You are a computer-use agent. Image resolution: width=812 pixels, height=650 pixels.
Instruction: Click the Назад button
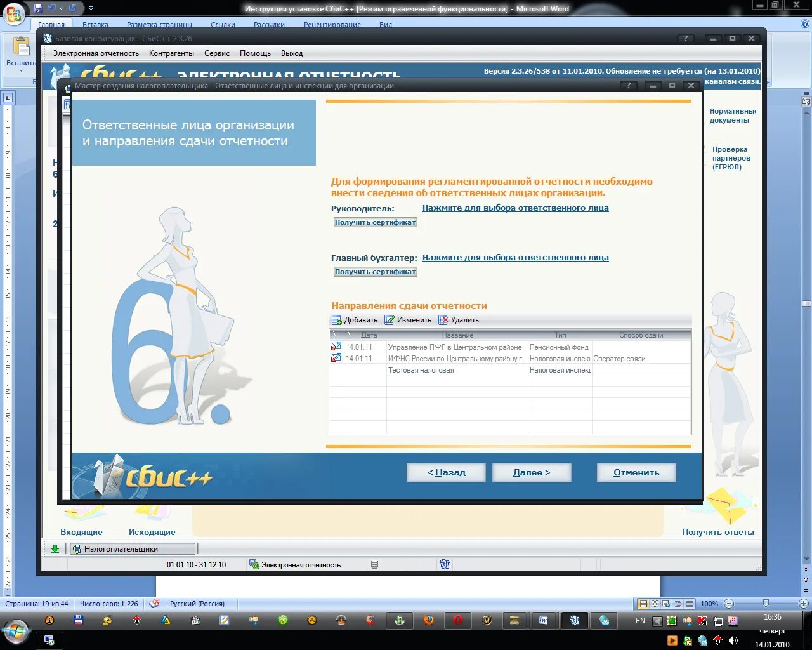(446, 472)
